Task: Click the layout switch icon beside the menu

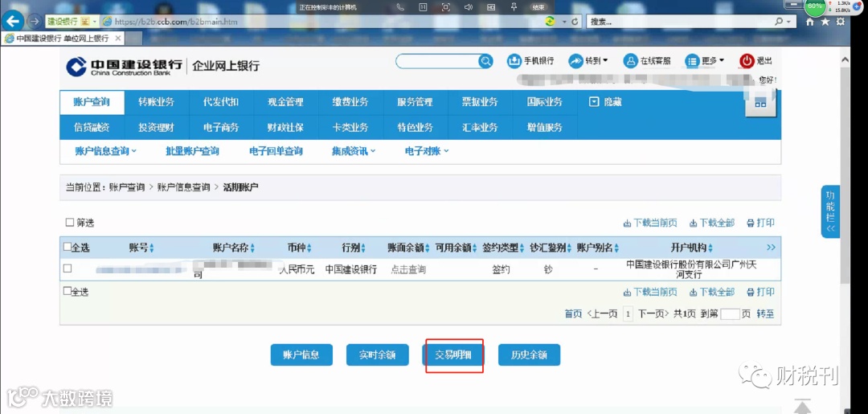Action: (x=760, y=102)
